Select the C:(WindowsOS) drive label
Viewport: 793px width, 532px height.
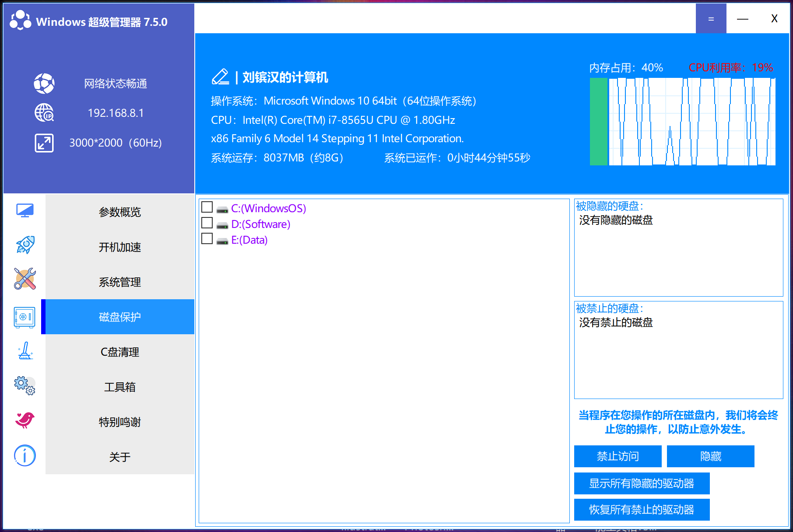tap(269, 208)
